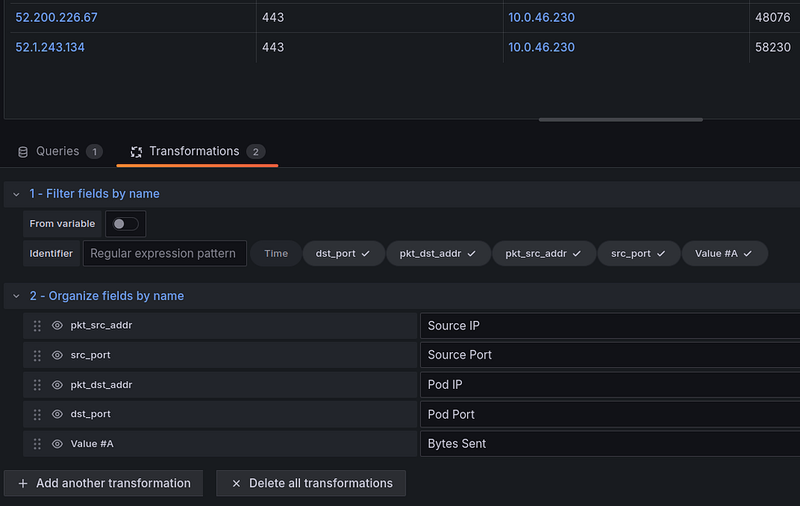Image resolution: width=800 pixels, height=506 pixels.
Task: Click drag handle icon for dst_port row
Action: [x=37, y=415]
